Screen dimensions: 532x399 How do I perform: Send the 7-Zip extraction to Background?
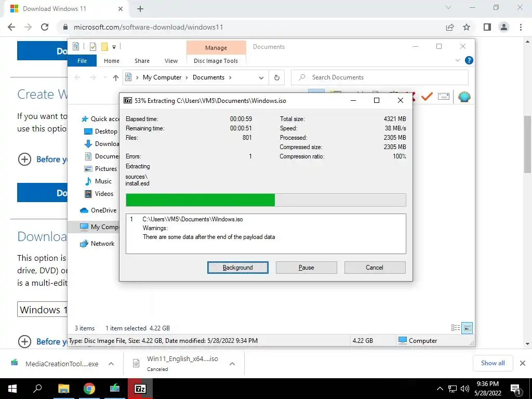pyautogui.click(x=237, y=268)
